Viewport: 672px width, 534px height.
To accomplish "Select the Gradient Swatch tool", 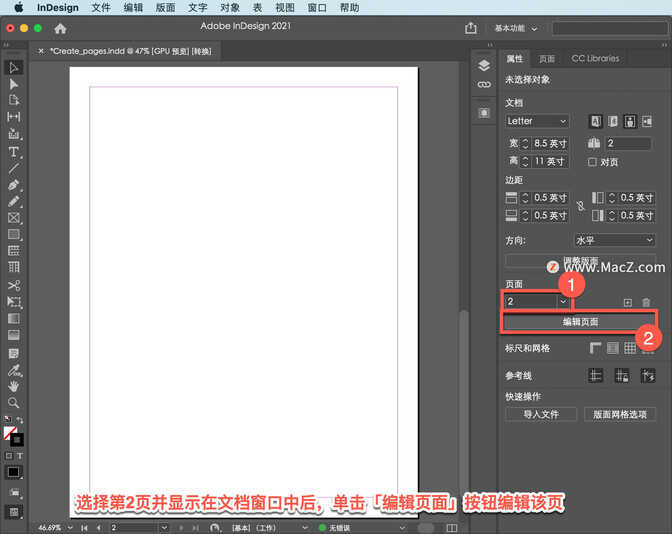I will [14, 318].
